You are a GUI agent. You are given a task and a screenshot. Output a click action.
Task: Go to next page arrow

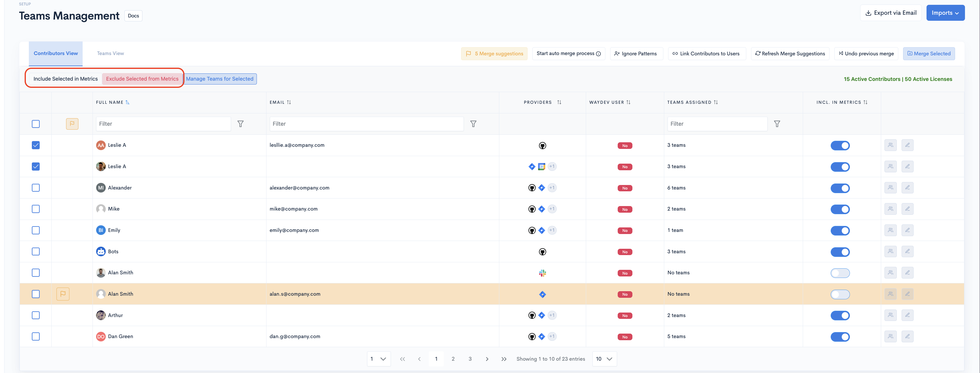487,359
